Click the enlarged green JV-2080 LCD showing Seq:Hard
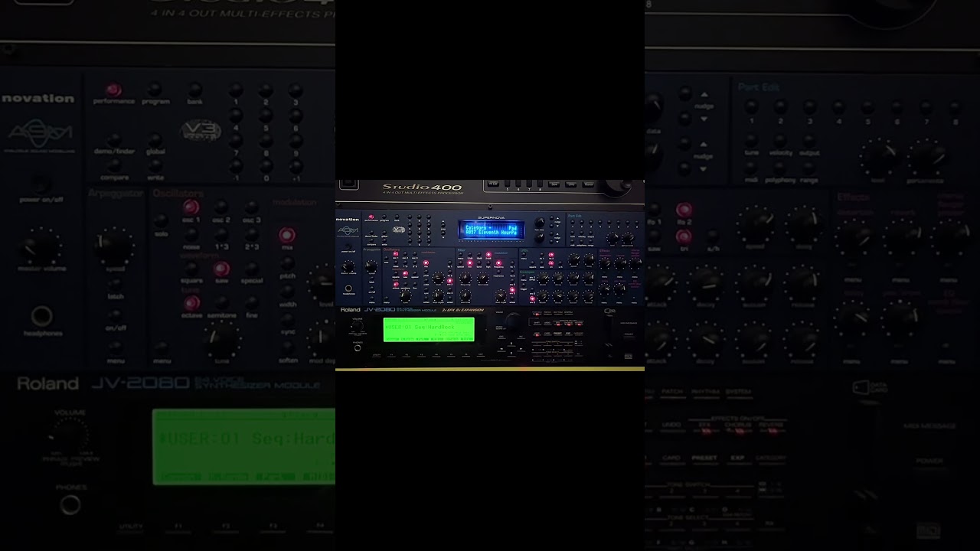The image size is (980, 551). point(243,447)
